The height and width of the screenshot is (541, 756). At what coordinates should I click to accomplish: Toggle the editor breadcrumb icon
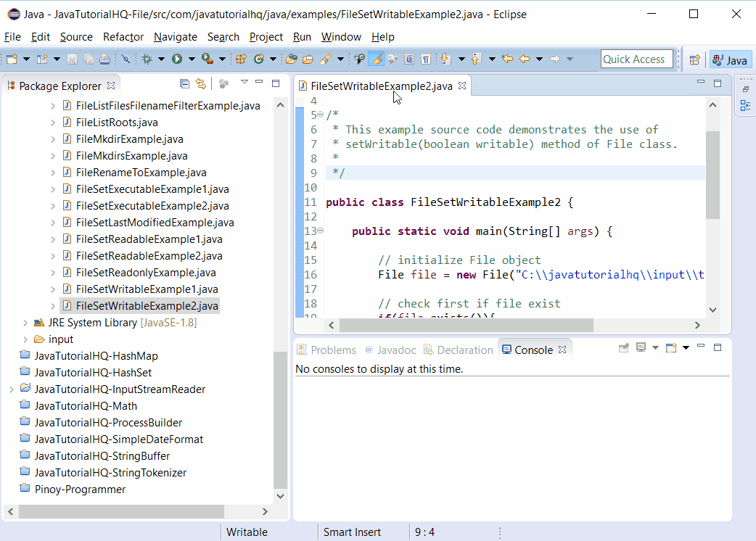tap(359, 59)
